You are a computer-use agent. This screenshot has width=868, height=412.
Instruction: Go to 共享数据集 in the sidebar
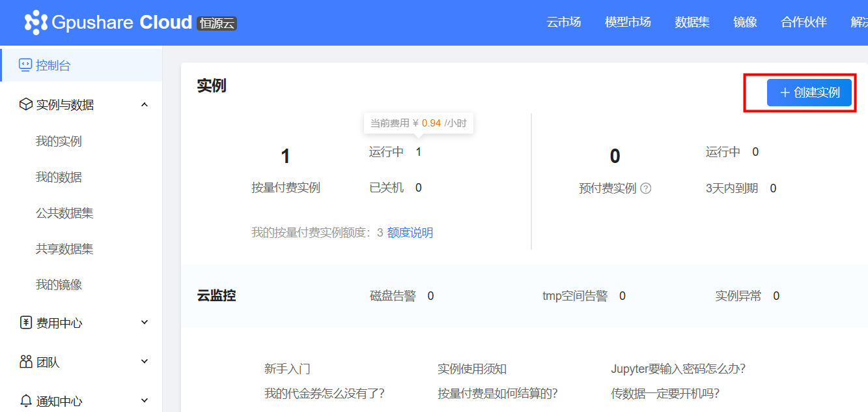(64, 249)
